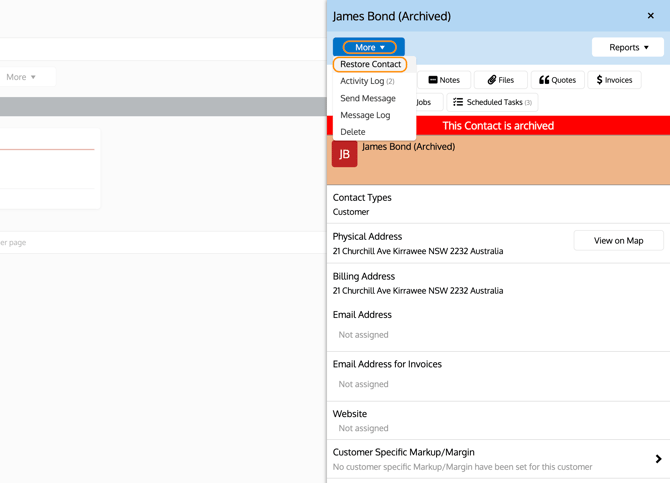Click the JB contact avatar
This screenshot has height=483, width=670.
(344, 154)
